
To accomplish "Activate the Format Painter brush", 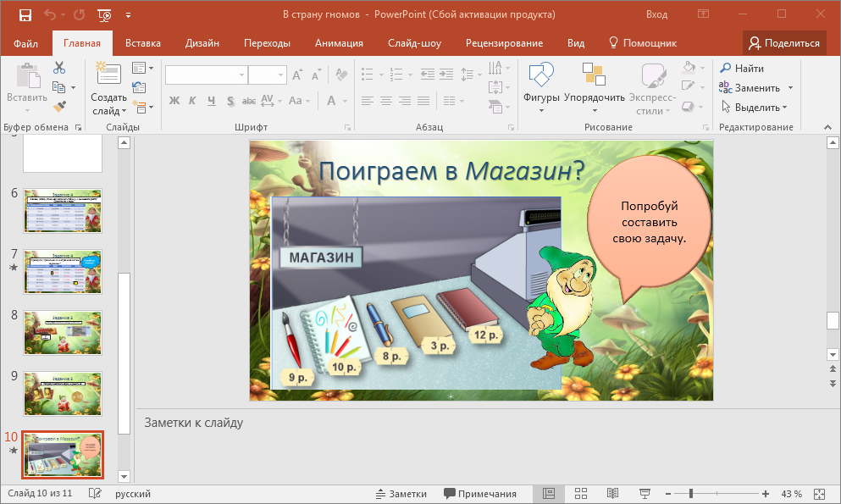I will 59,107.
